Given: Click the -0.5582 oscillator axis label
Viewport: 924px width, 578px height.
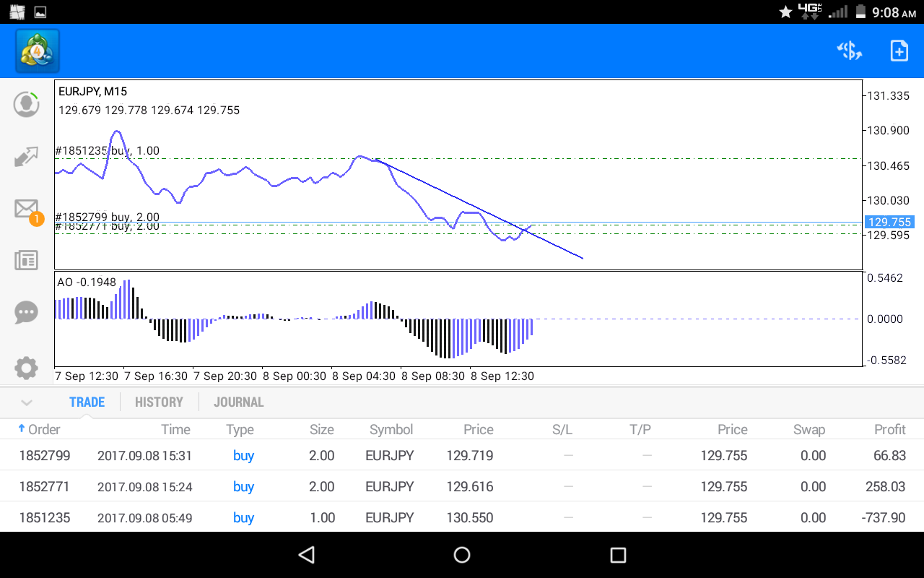Looking at the screenshot, I should pyautogui.click(x=885, y=360).
